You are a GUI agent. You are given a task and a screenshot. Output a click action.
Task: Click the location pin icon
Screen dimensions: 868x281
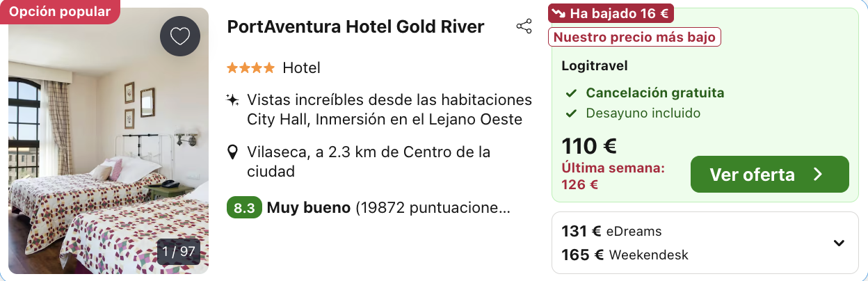tap(233, 152)
